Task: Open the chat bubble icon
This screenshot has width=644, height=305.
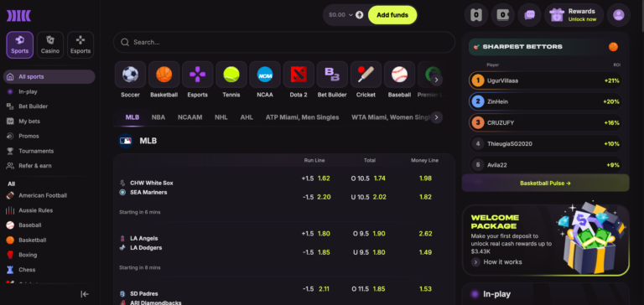Action: coord(529,15)
